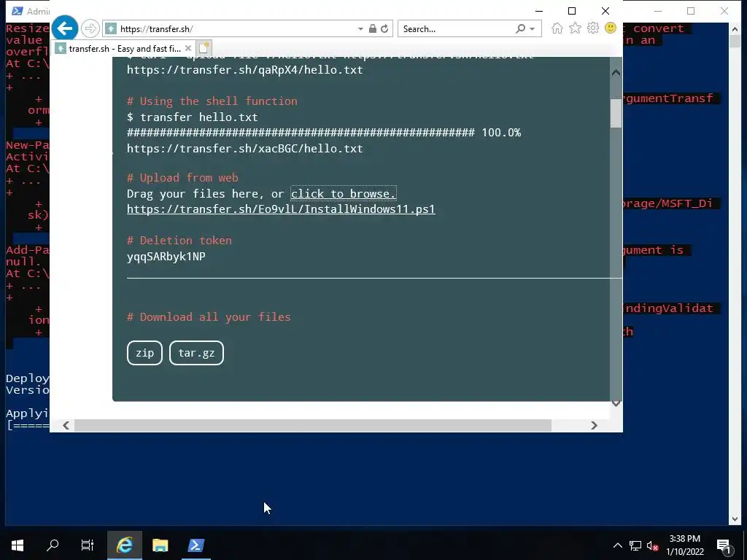Viewport: 747px width, 560px height.
Task: Close the transfer.sh tab
Action: (188, 48)
